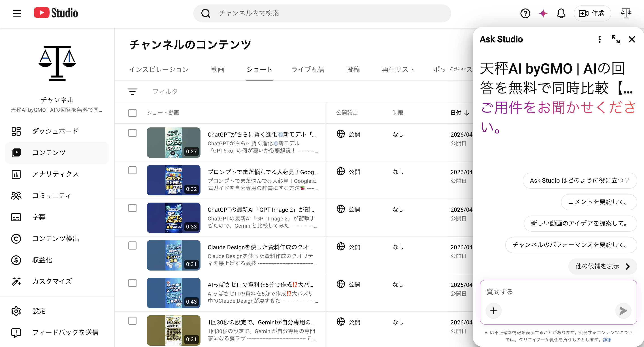
Task: Open the Google公式ガイド short thumbnail
Action: point(173,180)
